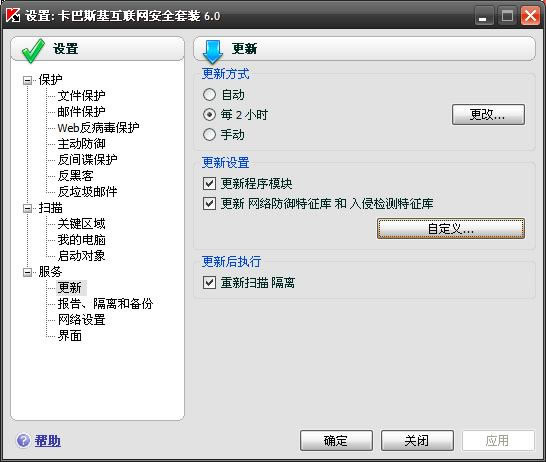Toggle the 重新扫描 隔离 checkbox
This screenshot has height=462, width=546.
[209, 282]
